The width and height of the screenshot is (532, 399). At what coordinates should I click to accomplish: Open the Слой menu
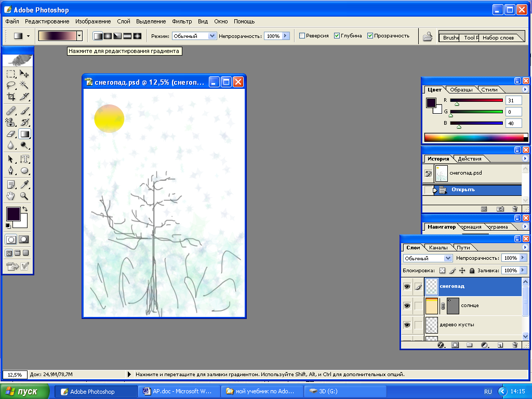[x=124, y=21]
